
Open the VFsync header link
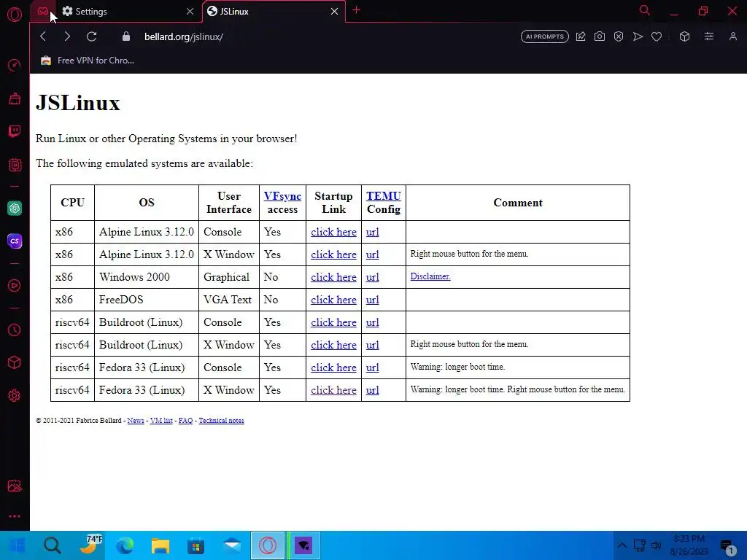[x=282, y=196]
